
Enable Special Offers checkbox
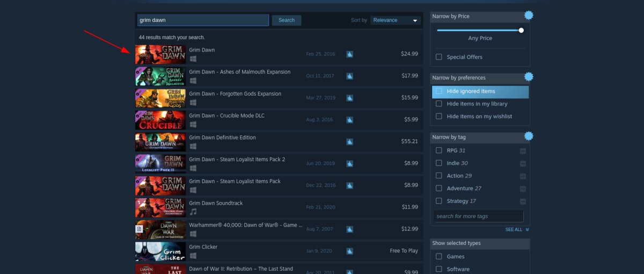click(x=439, y=57)
